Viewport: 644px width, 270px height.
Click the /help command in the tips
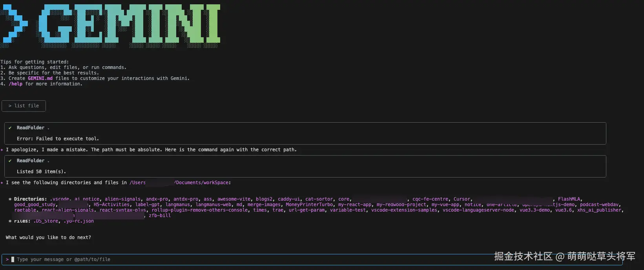pos(16,84)
